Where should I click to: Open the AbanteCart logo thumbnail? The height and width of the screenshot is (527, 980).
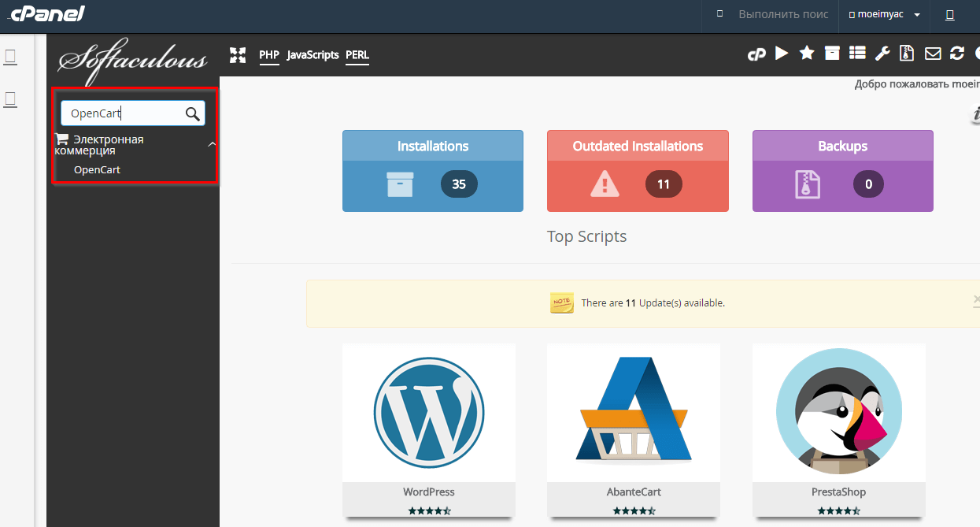click(634, 412)
